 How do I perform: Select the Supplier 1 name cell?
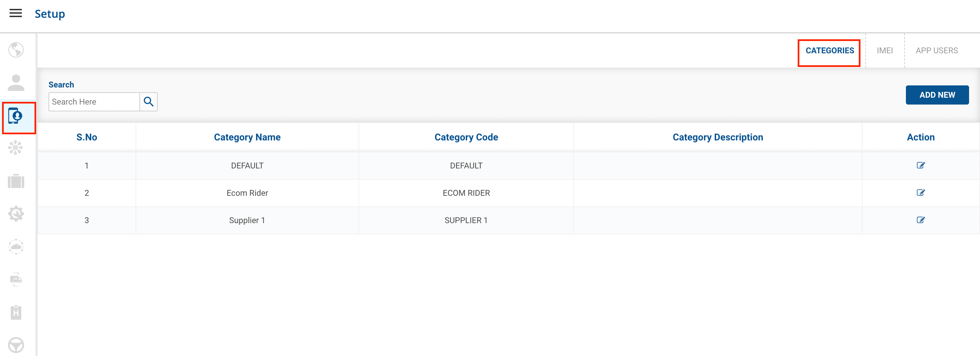247,220
